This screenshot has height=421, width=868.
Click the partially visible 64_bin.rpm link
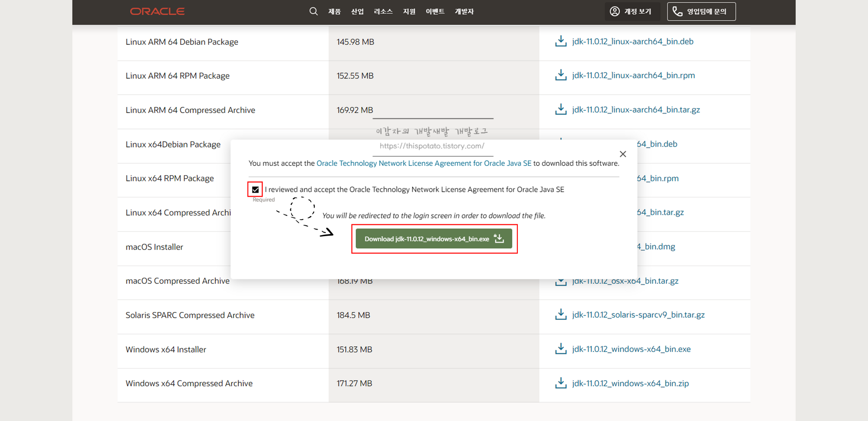pyautogui.click(x=658, y=178)
